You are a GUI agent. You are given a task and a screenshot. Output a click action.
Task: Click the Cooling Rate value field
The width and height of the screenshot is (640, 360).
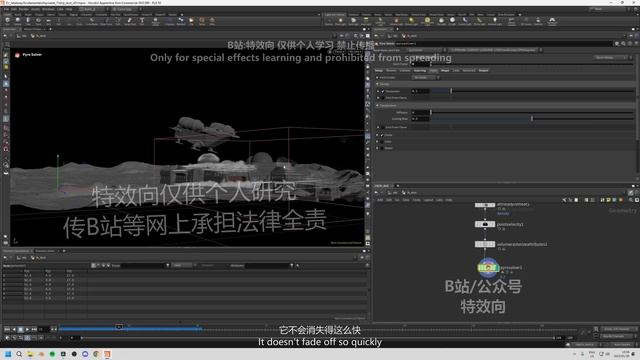pyautogui.click(x=420, y=119)
